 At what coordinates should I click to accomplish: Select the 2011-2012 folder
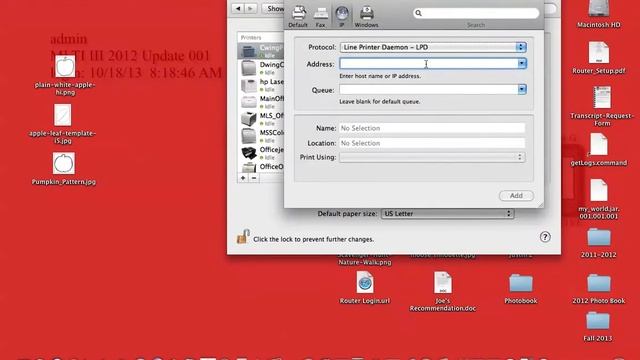tap(599, 238)
